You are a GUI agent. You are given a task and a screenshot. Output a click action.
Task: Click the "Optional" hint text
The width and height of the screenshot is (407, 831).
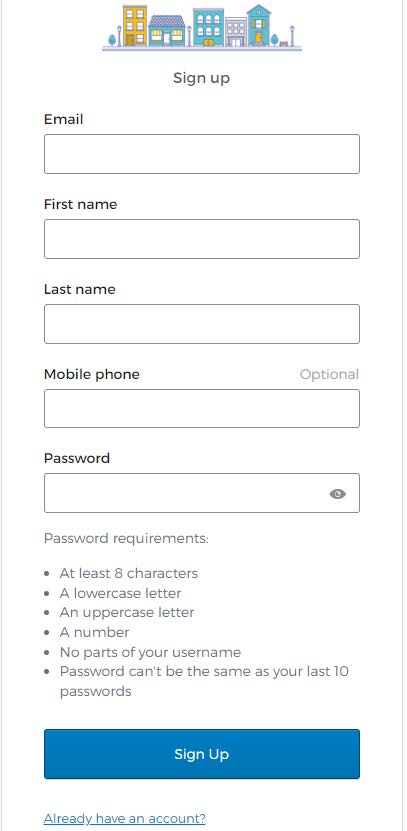click(x=329, y=374)
